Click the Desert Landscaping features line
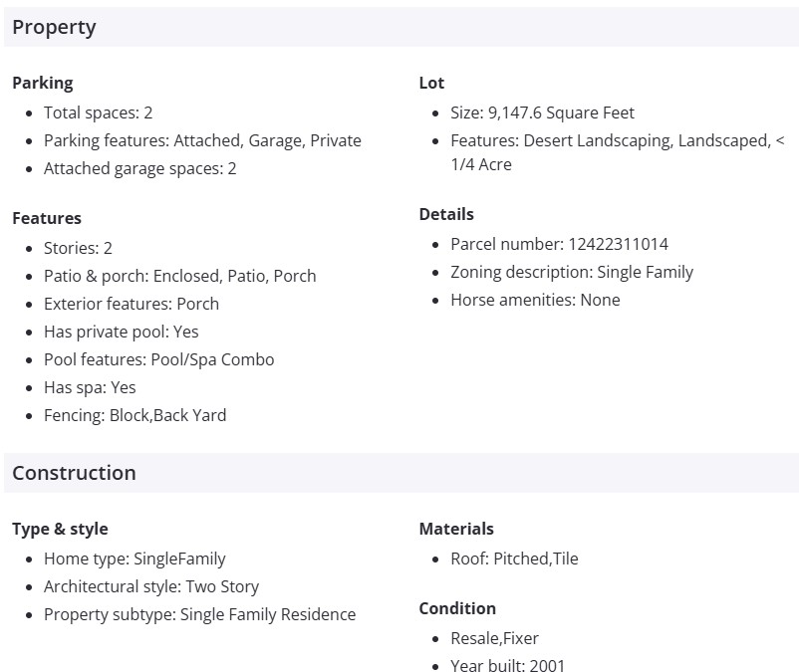This screenshot has width=799, height=672. [617, 140]
